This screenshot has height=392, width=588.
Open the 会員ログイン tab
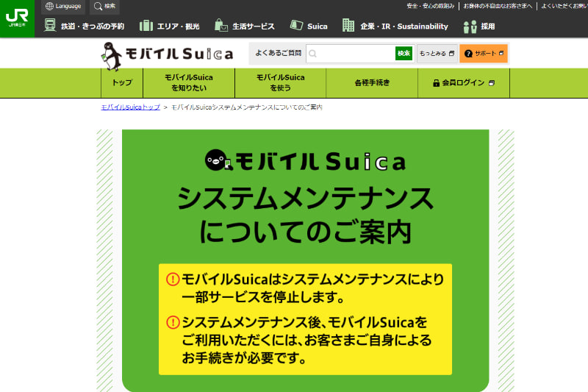[464, 82]
